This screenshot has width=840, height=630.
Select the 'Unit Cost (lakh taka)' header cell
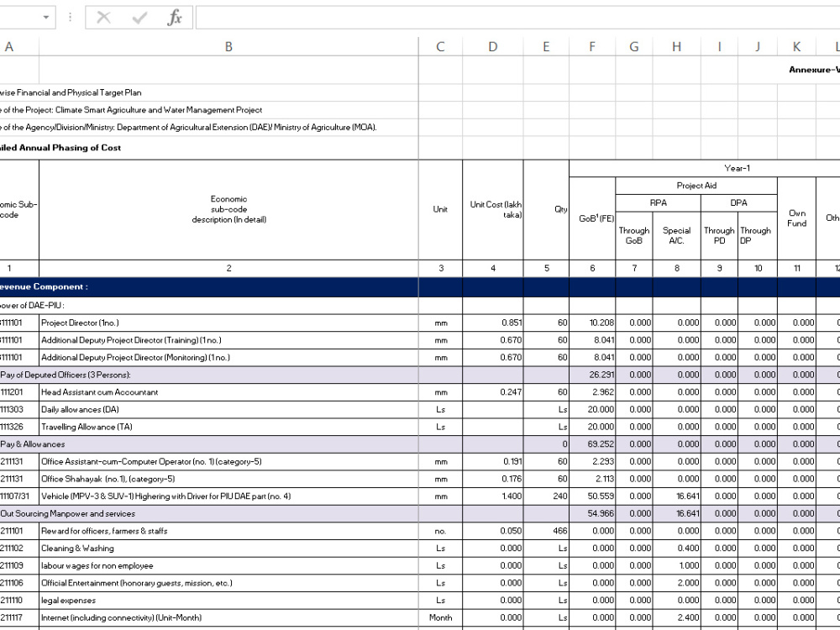pyautogui.click(x=493, y=209)
